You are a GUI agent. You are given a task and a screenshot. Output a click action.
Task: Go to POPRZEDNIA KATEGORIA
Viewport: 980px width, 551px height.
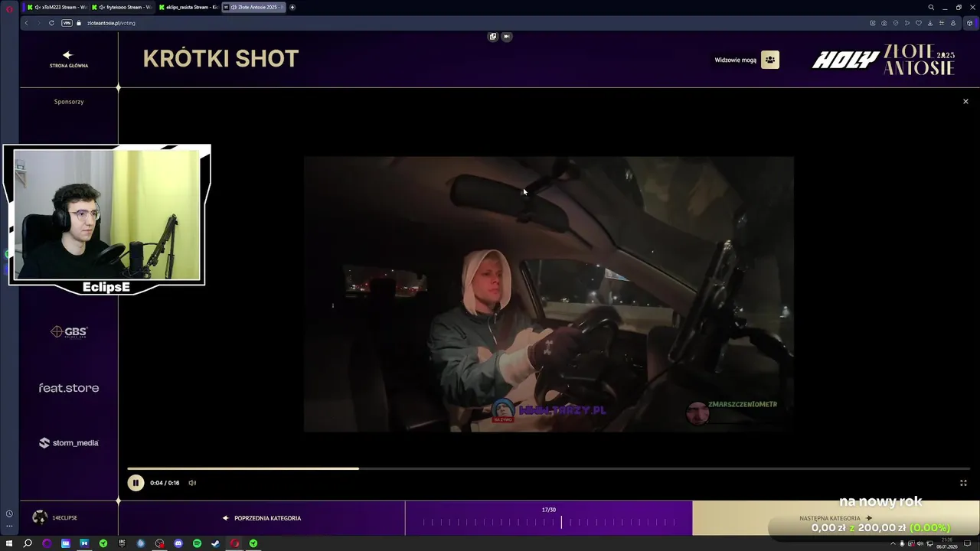[x=262, y=518]
